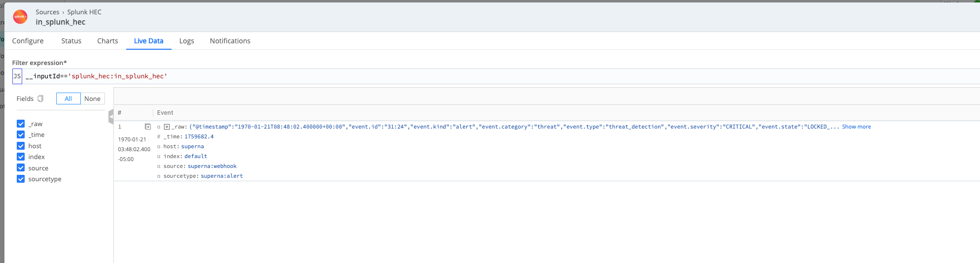Collapse the Fields panel using the arrow handle
Screen dimensions: 980x263
click(111, 117)
